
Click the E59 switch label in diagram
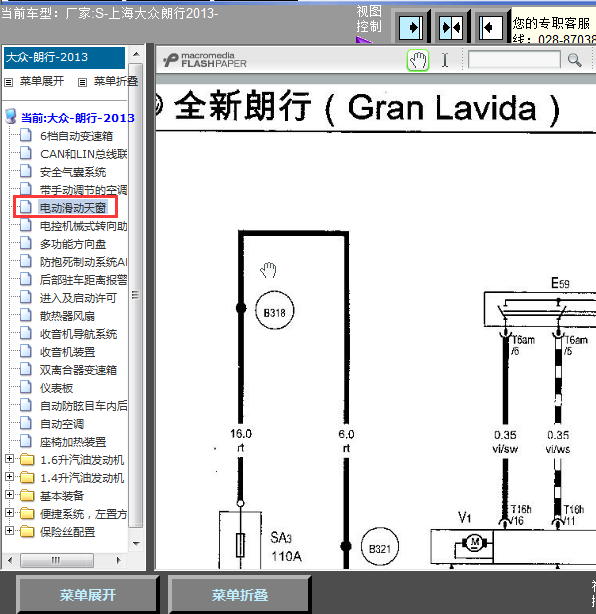pos(560,283)
